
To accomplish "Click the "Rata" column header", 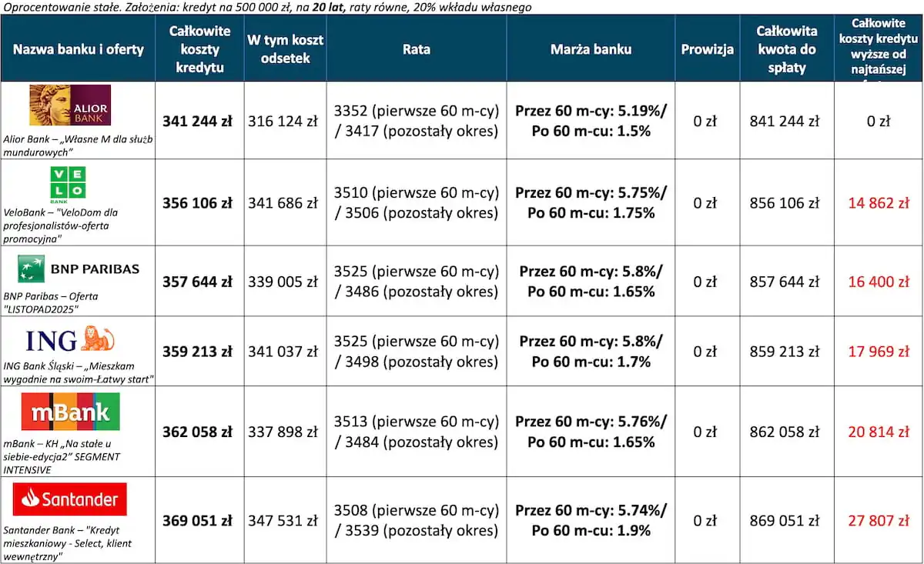I will point(416,49).
